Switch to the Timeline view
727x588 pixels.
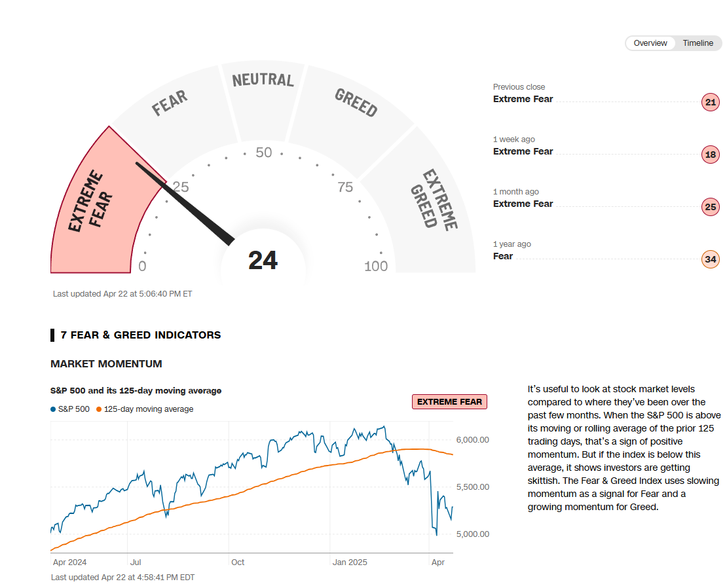698,43
